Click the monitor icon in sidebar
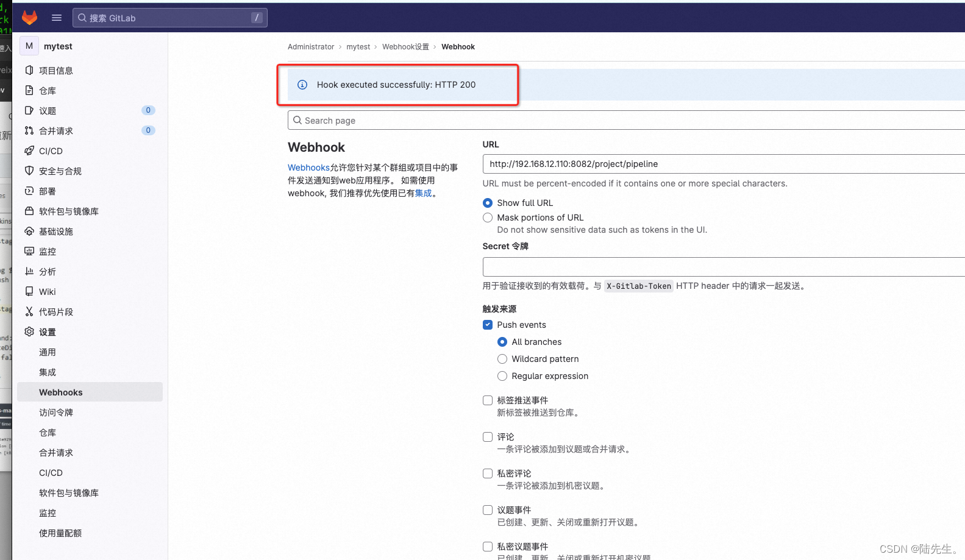Screen dimensions: 965x560 pyautogui.click(x=29, y=251)
